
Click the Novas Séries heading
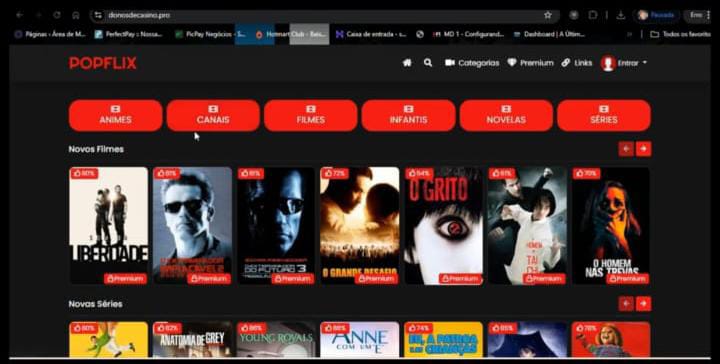[96, 304]
